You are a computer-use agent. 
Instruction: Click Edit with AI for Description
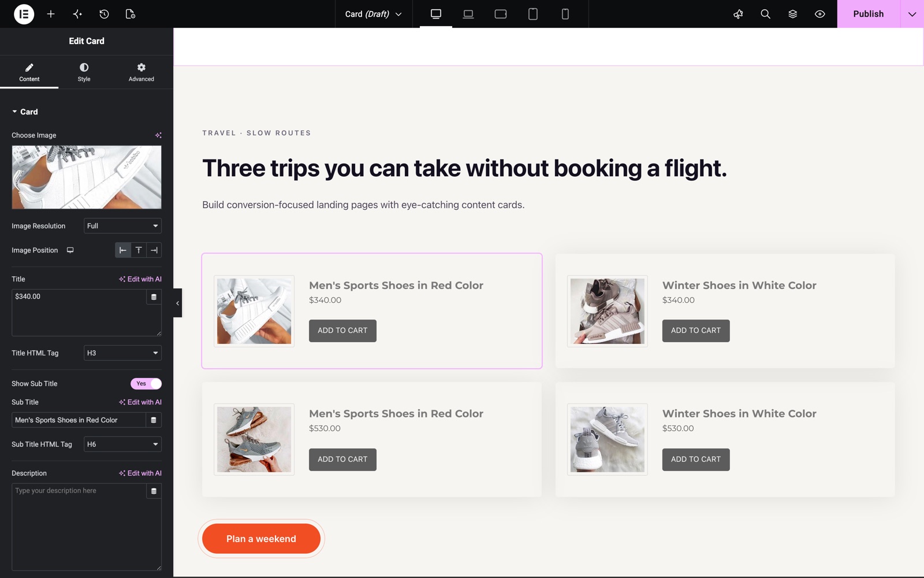[x=140, y=473]
